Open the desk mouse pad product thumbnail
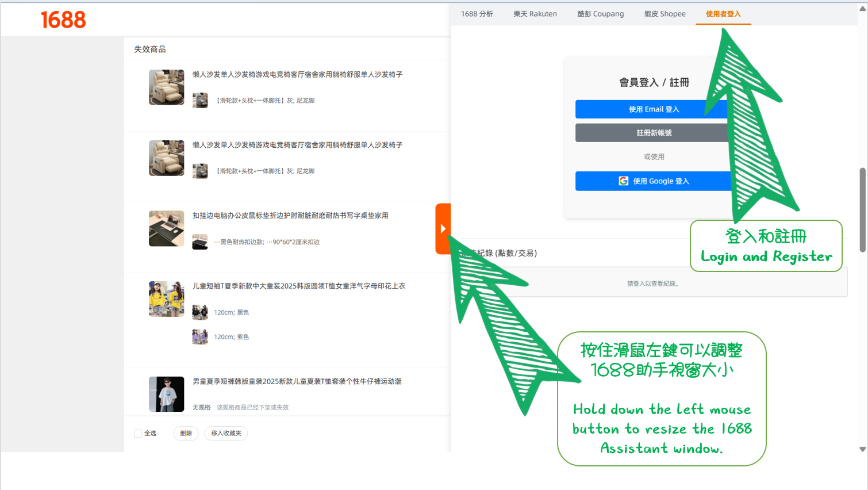 pyautogui.click(x=166, y=228)
